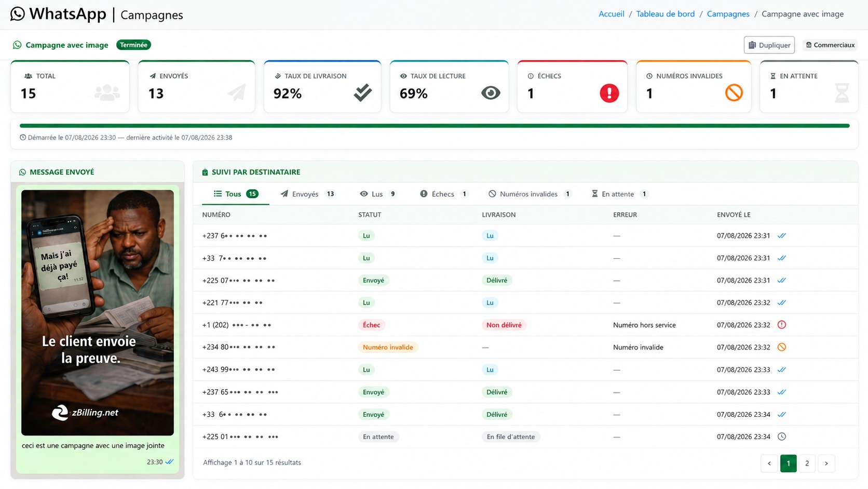Viewport: 868px width, 489px height.
Task: Click the message caption about image jointe
Action: [93, 445]
